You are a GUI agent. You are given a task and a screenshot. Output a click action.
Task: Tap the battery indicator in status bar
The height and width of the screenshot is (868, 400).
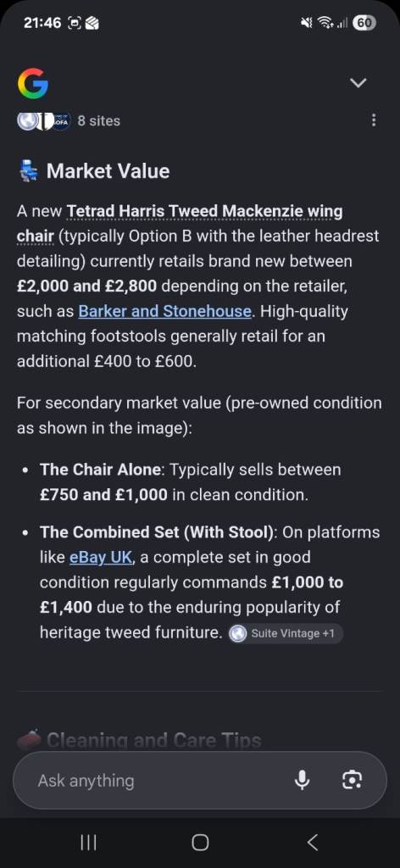coord(364,23)
